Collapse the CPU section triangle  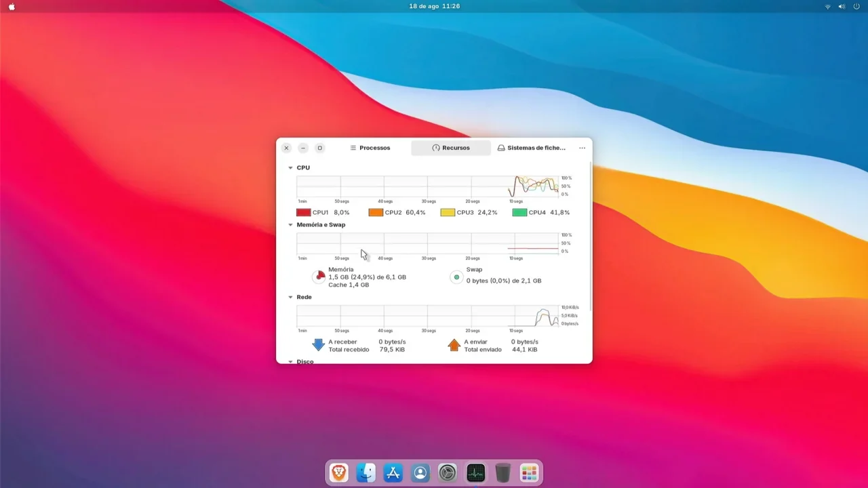(291, 167)
